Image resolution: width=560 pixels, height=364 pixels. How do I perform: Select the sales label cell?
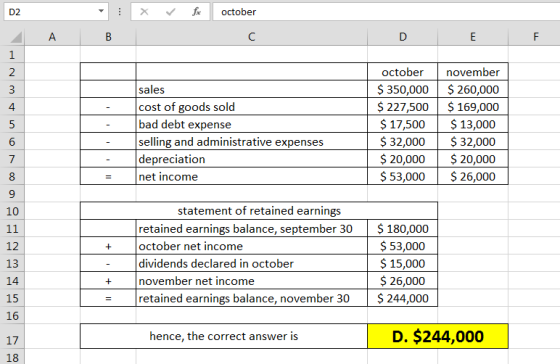pos(251,89)
